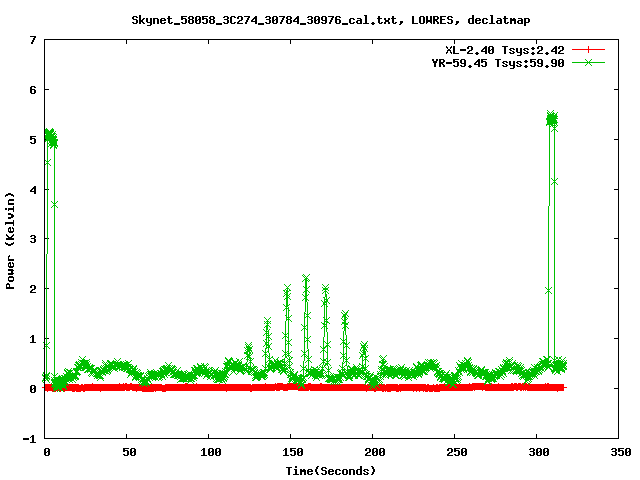Click the Time(Seconds) x-axis label

point(331,470)
